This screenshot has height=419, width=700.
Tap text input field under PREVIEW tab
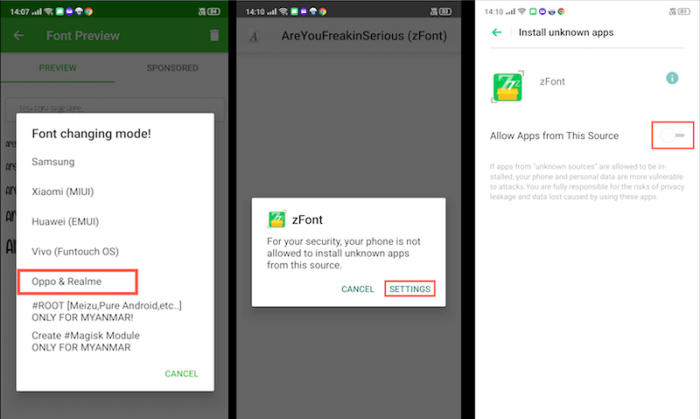(x=115, y=109)
